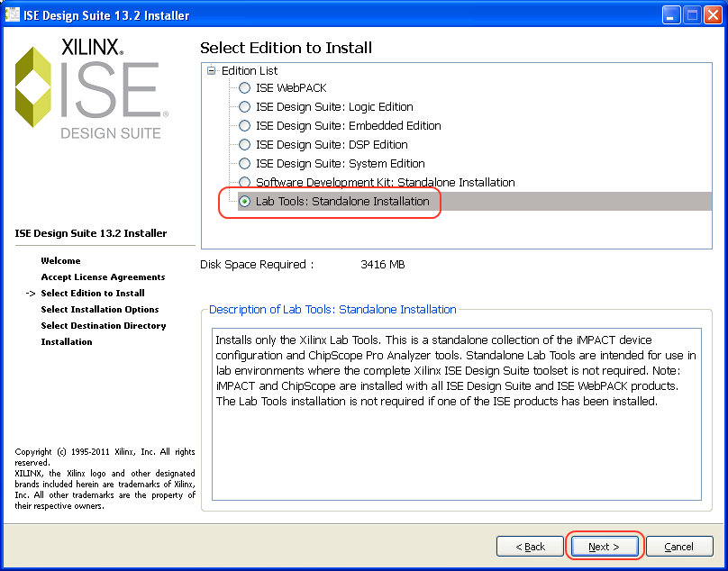Click the Installation step text
Screen dimensions: 728x571
(67, 341)
